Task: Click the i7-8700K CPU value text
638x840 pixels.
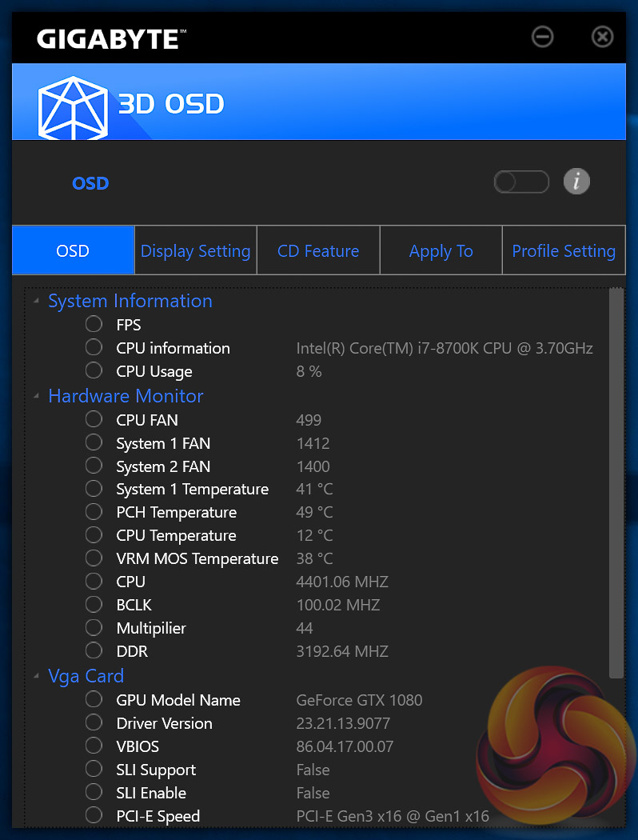Action: tap(445, 348)
